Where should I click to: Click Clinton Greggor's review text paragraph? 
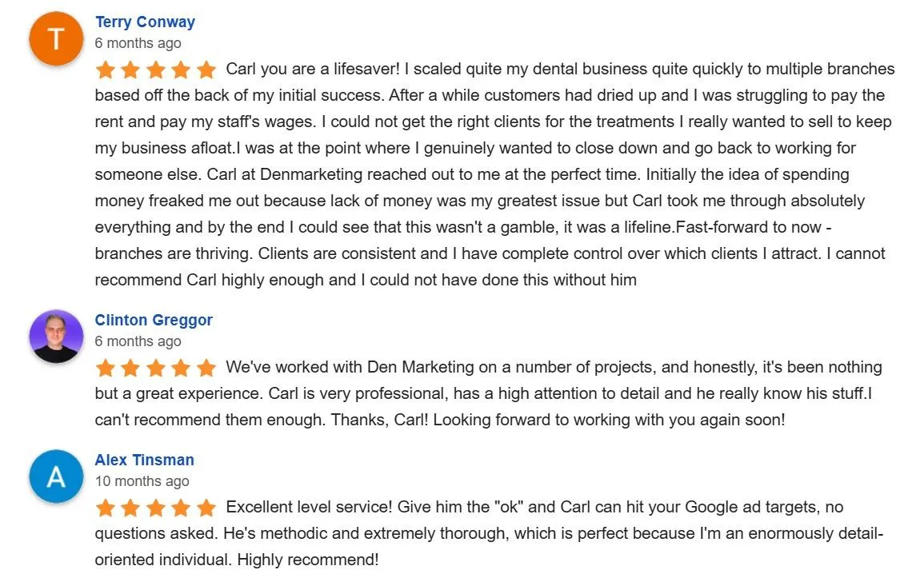point(489,393)
